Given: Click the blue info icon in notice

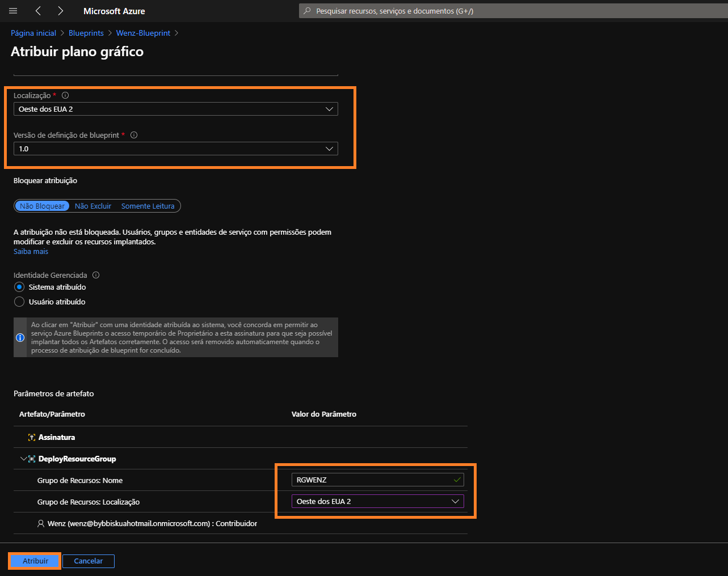Looking at the screenshot, I should pos(20,337).
